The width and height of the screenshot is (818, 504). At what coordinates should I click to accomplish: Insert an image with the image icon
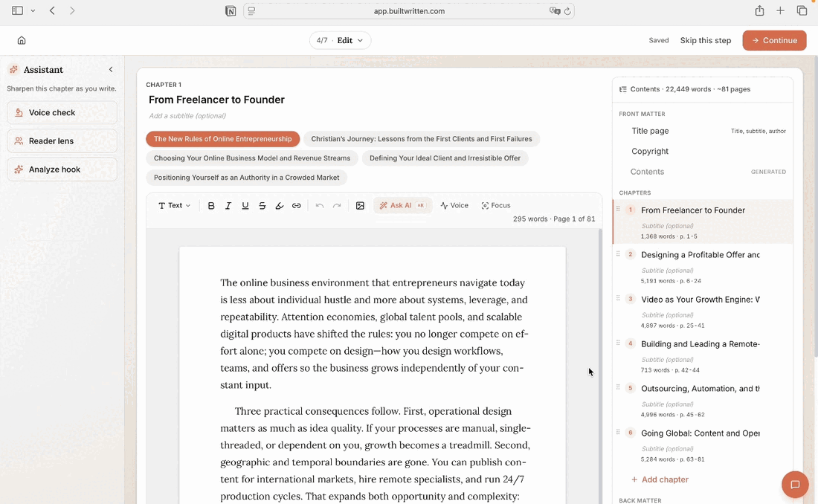[360, 206]
